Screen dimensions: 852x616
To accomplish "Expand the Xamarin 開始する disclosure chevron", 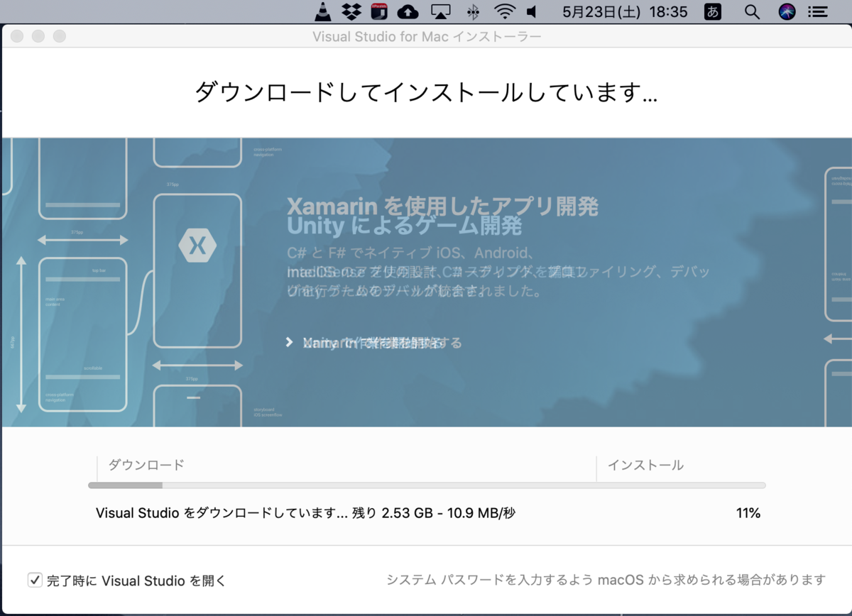I will tap(289, 342).
